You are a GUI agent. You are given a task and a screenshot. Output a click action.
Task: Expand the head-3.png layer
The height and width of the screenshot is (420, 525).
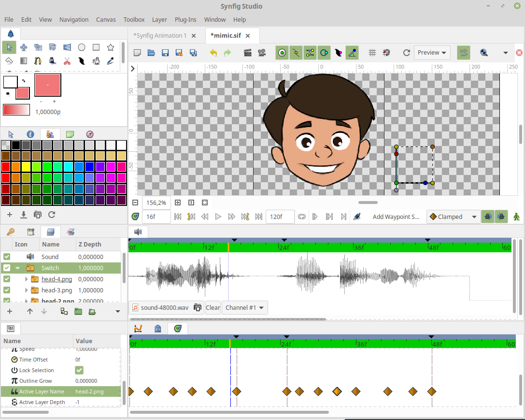26,290
